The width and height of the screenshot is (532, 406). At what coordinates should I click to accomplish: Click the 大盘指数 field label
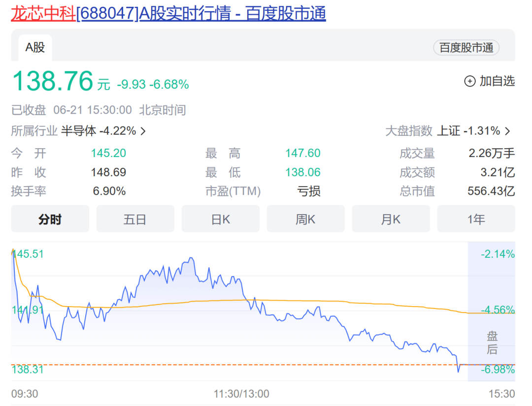coord(409,131)
